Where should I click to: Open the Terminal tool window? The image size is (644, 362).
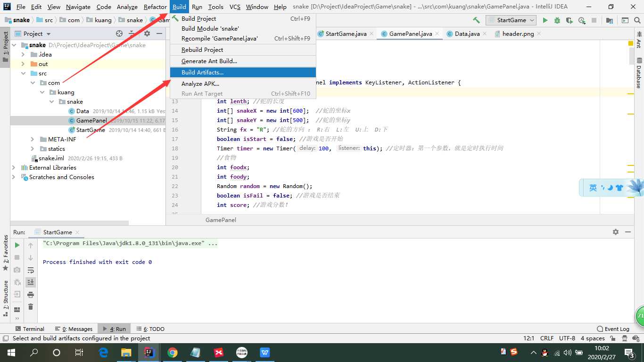[x=30, y=329]
